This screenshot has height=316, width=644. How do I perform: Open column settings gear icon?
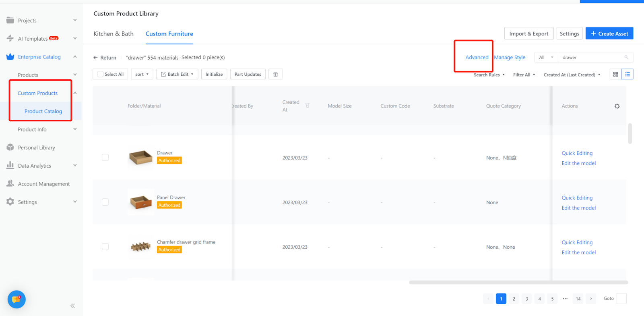point(617,106)
